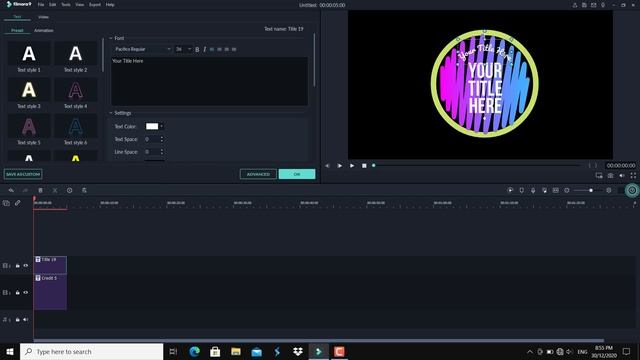Select the Credit 5 clip on timeline
Screen dimensions: 640x360
tap(50, 292)
